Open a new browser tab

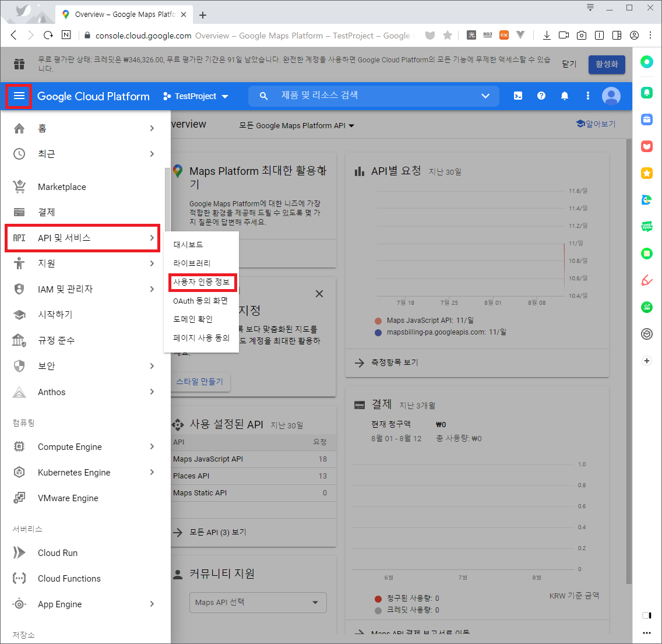[x=203, y=15]
